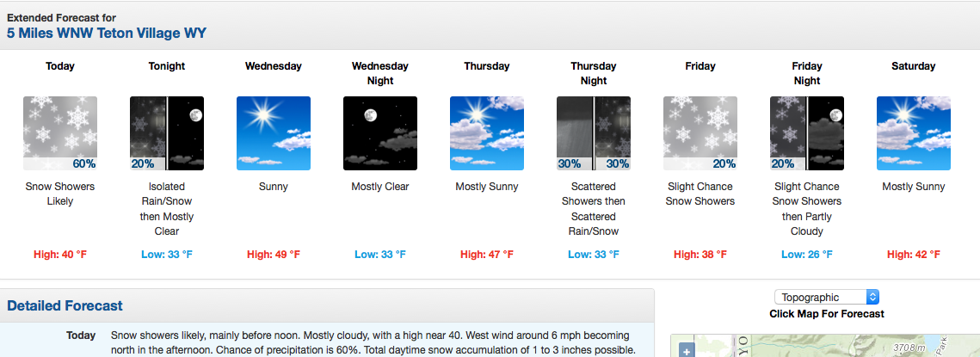The image size is (980, 357).
Task: Select the Detailed Forecast header
Action: 65,305
